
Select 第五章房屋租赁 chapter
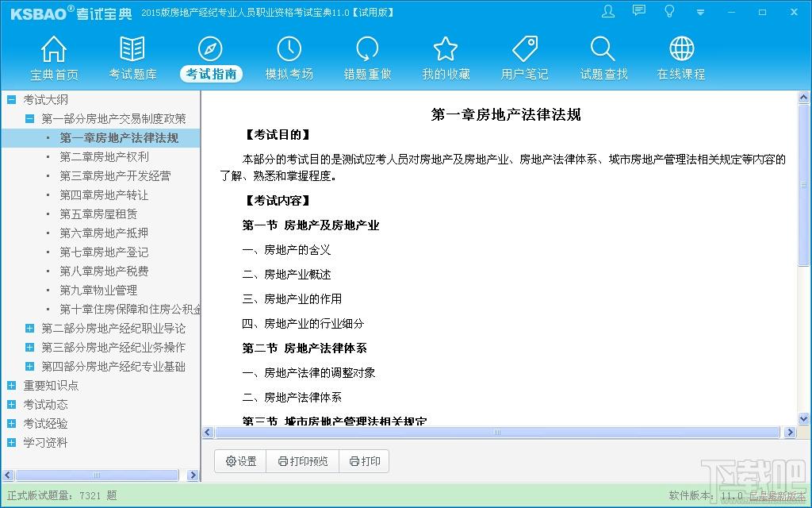[x=98, y=214]
